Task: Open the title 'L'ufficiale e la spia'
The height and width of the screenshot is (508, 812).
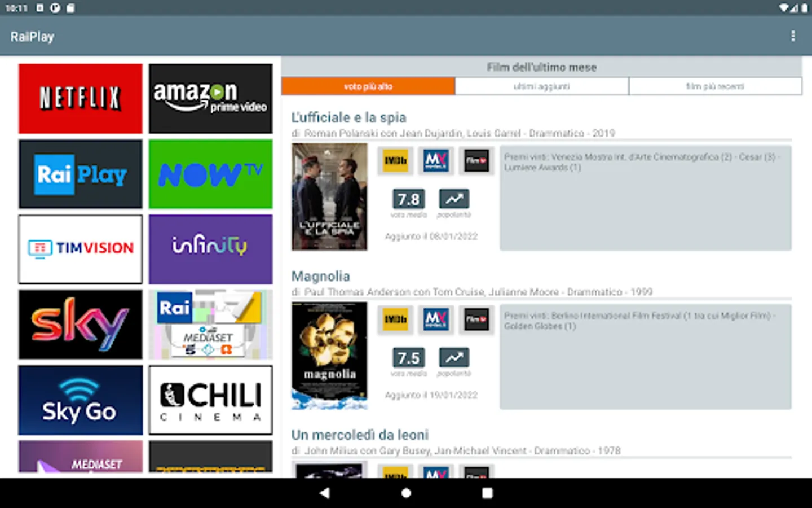Action: click(348, 117)
